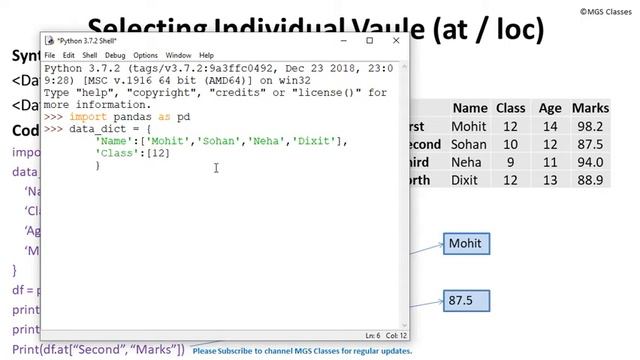Click the 'Ln: 6' status bar entry
640x360 pixels.
[373, 336]
